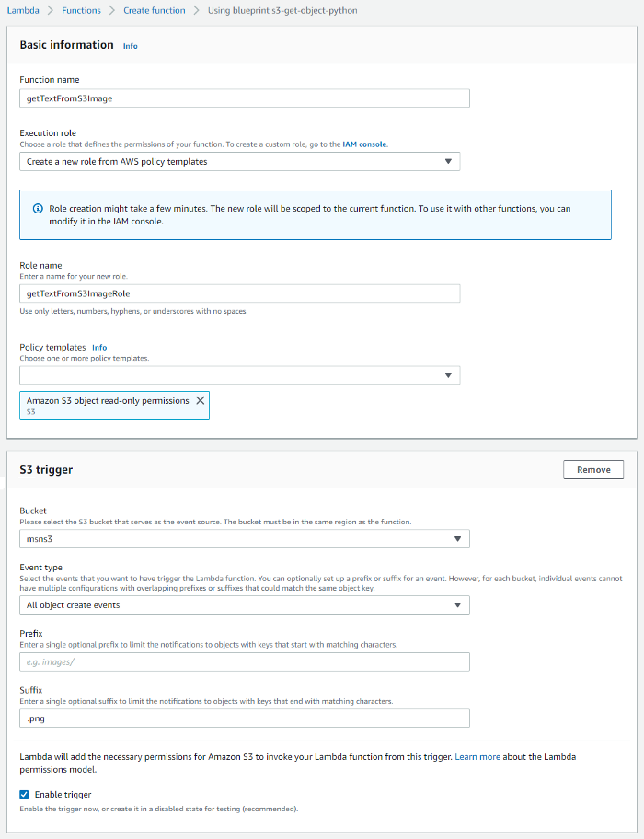644x839 pixels.
Task: Open the Execution role dropdown
Action: [239, 162]
